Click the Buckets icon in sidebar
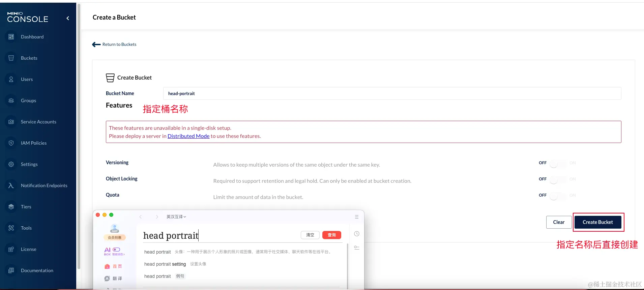The width and height of the screenshot is (644, 290). (11, 58)
